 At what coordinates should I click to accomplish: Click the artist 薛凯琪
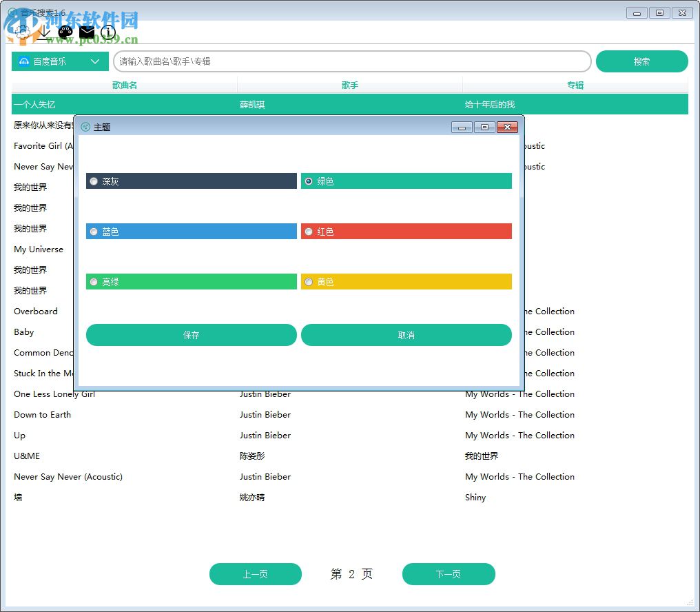click(252, 105)
